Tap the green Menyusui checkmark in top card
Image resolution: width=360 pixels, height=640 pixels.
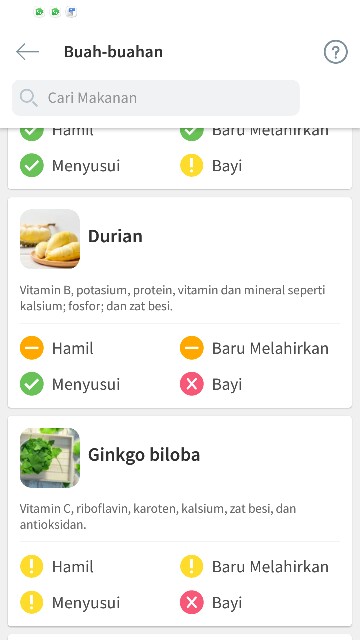pos(32,165)
